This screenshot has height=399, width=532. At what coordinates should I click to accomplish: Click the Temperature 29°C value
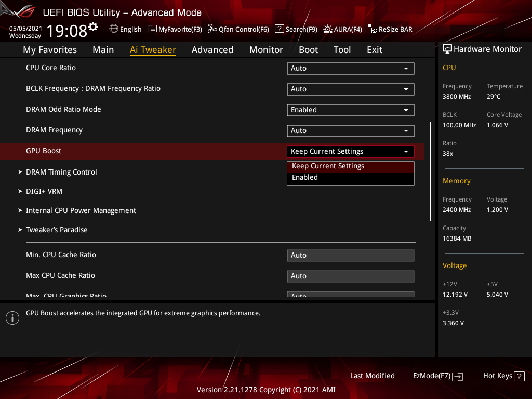pos(494,97)
